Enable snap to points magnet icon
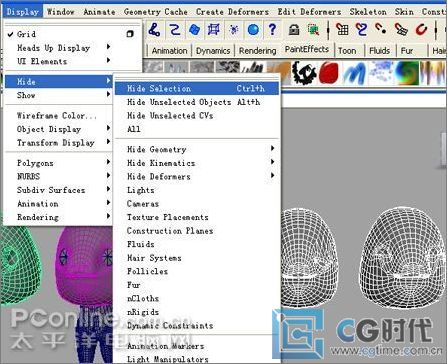 pyautogui.click(x=381, y=30)
